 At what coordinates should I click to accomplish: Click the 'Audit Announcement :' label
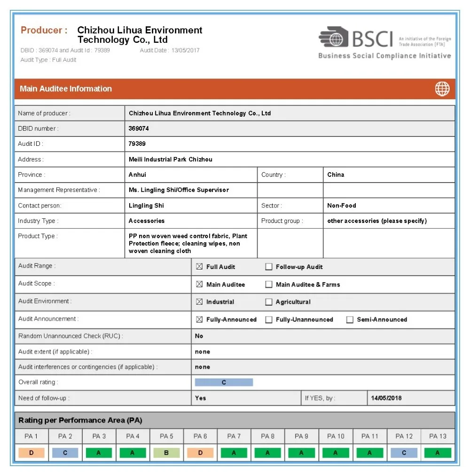click(48, 319)
